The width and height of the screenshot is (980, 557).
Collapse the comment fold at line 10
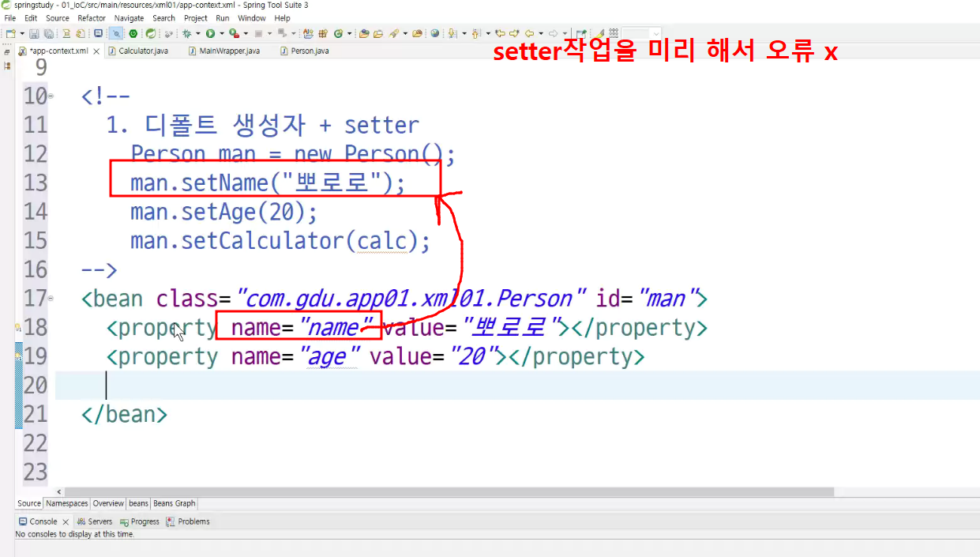tap(51, 96)
